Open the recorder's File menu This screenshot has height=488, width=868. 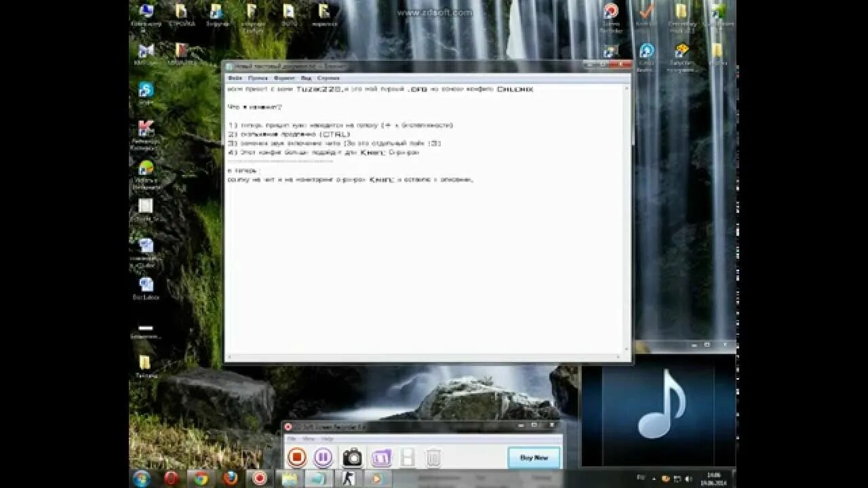pos(292,439)
